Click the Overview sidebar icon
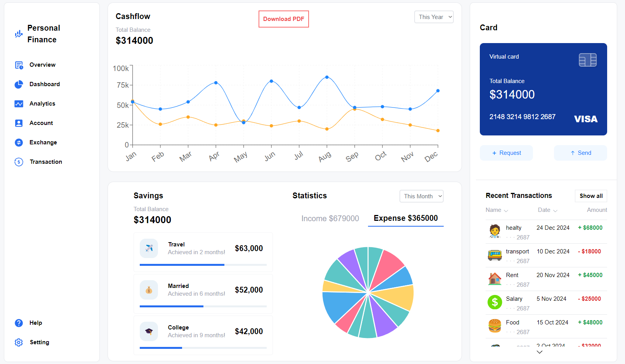This screenshot has height=364, width=625. [19, 65]
